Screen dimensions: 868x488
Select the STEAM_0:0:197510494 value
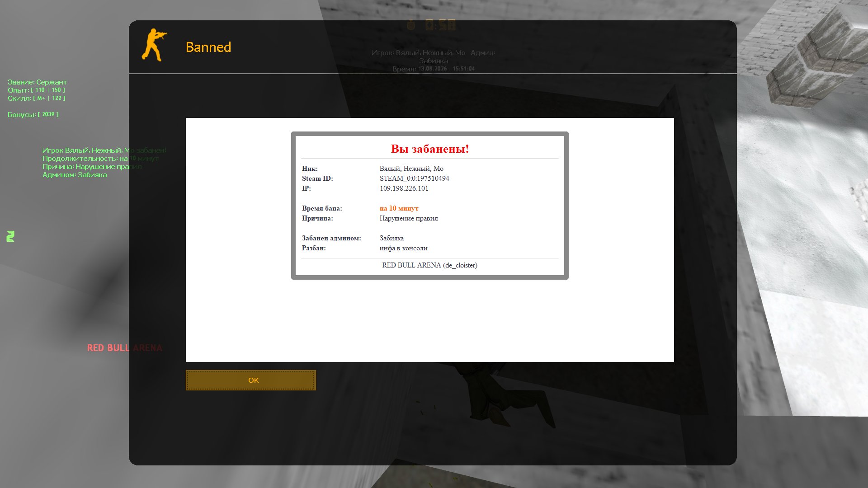[414, 178]
